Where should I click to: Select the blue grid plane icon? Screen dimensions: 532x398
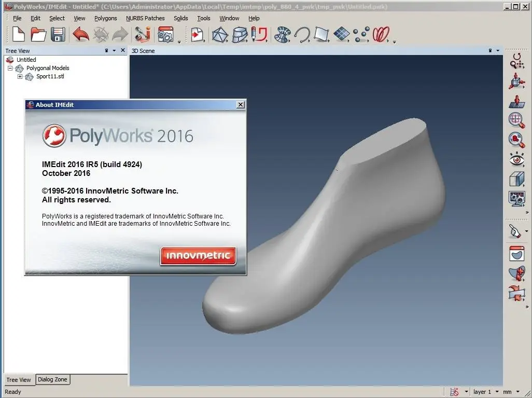(341, 34)
